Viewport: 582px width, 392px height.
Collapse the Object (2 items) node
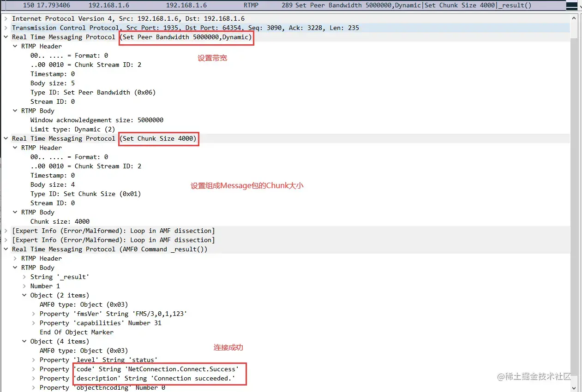24,295
